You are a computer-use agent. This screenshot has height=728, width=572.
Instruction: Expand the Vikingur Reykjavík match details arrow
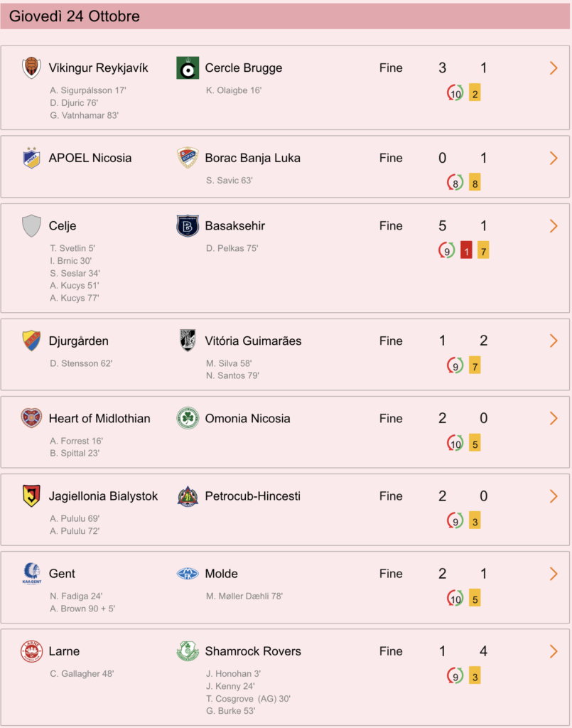554,68
